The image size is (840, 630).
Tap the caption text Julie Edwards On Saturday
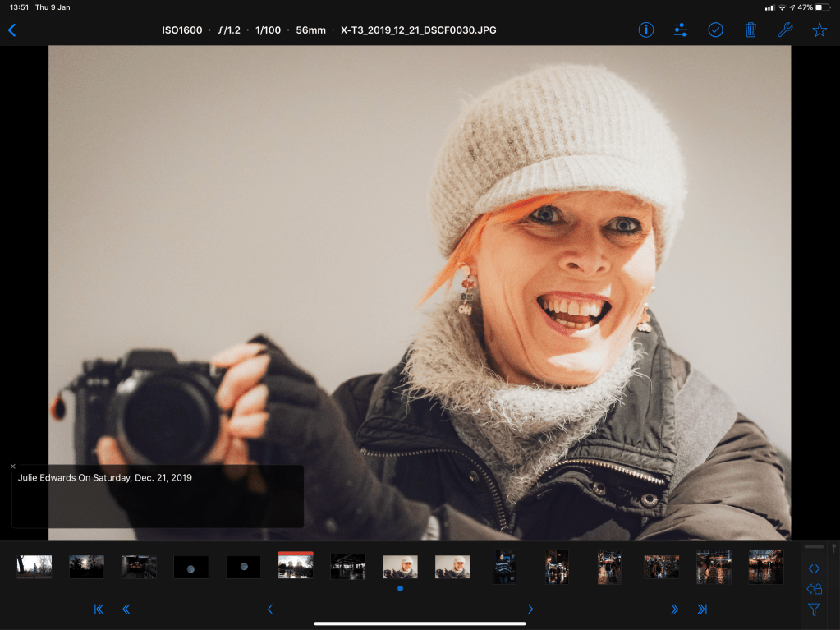105,477
